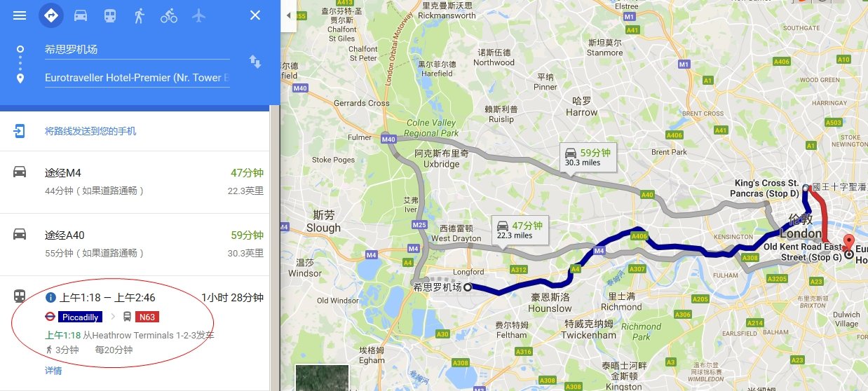The image size is (868, 391).
Task: Open the hamburger main menu
Action: coord(20,15)
